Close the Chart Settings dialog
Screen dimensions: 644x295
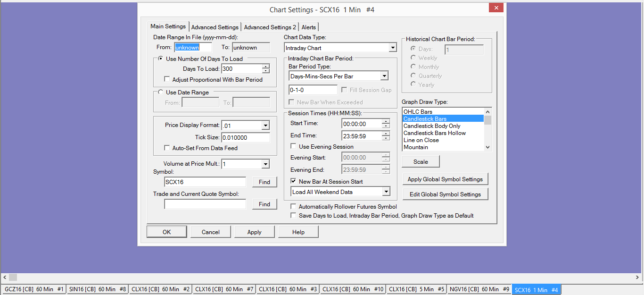[495, 8]
